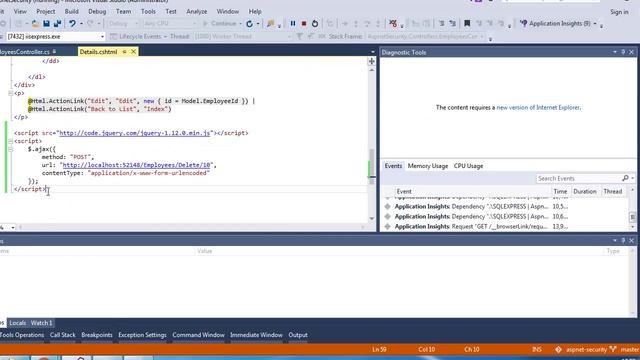This screenshot has height=360, width=640.
Task: Open the Team menu
Action: pos(124,11)
